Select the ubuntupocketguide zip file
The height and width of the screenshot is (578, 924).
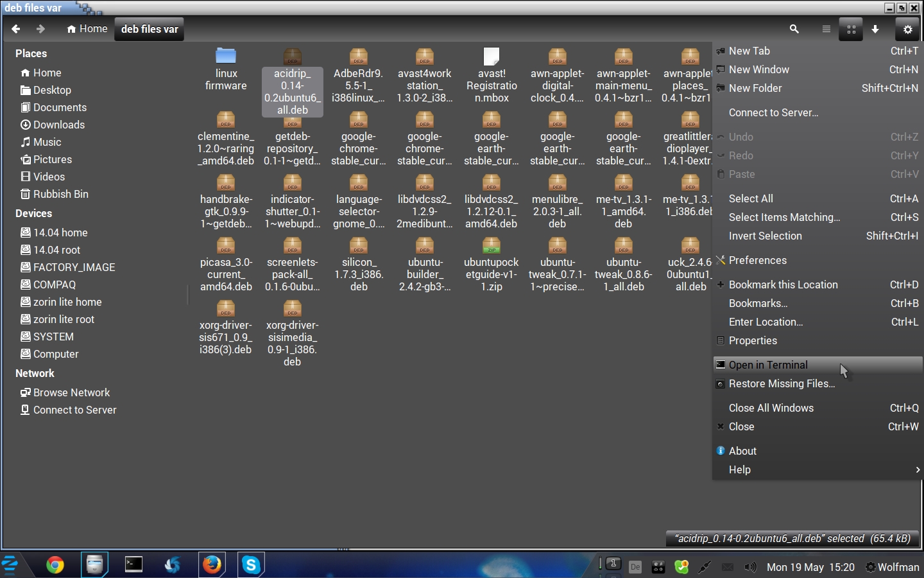pyautogui.click(x=491, y=264)
